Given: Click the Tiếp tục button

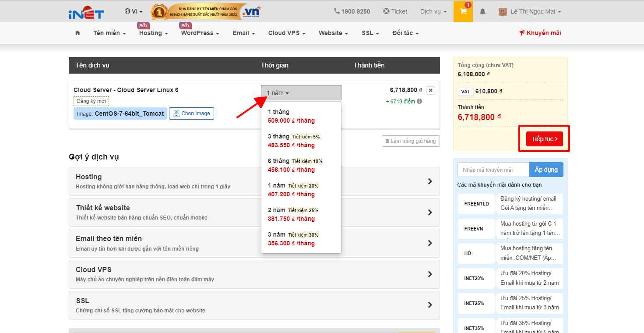Looking at the screenshot, I should click(x=544, y=139).
